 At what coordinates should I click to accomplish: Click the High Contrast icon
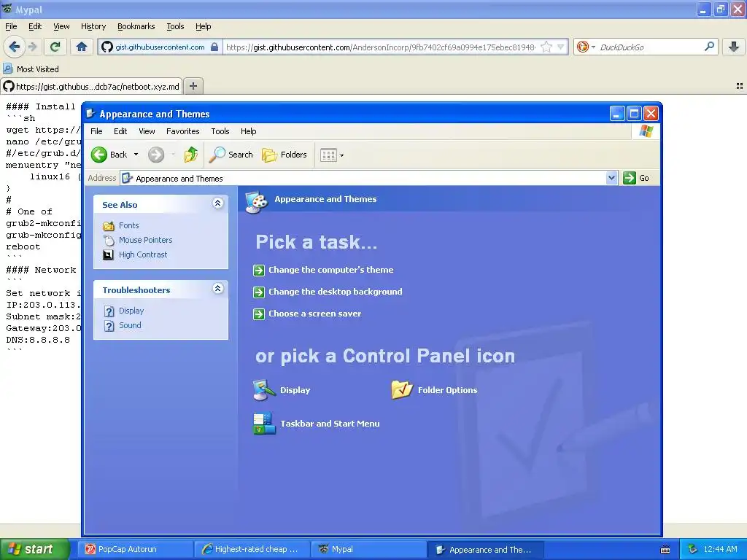point(109,254)
